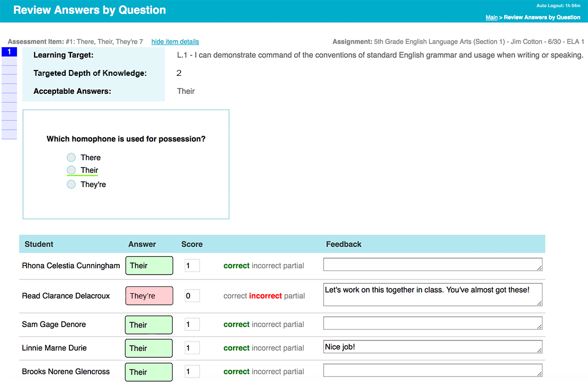The image size is (588, 386).
Task: Mark Linnie Durie's answer as incorrect
Action: point(267,348)
